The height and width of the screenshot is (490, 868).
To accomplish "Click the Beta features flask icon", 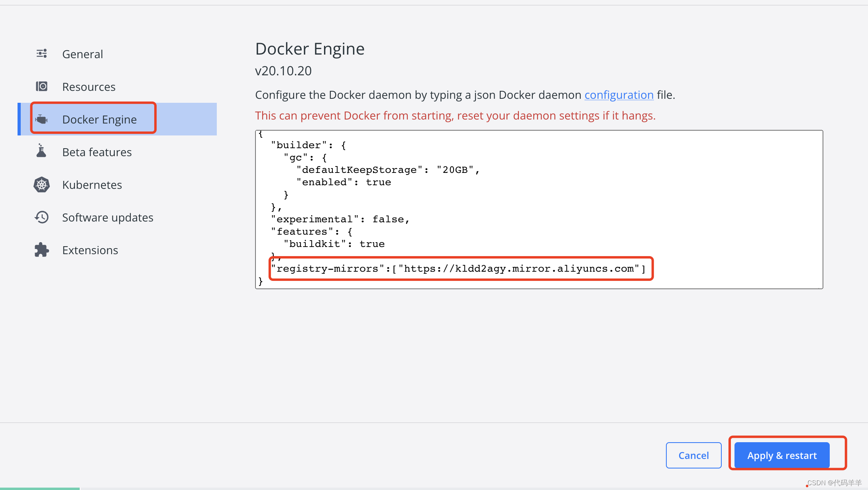I will point(41,151).
